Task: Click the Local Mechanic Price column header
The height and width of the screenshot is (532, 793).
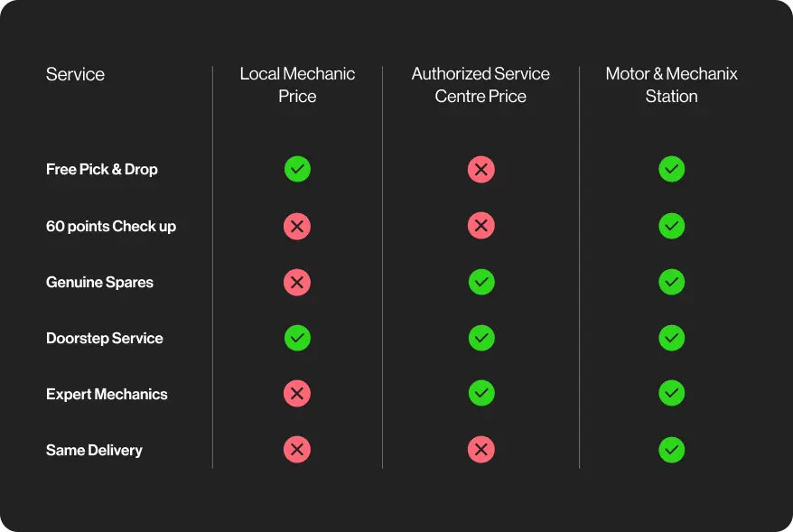Action: (297, 85)
